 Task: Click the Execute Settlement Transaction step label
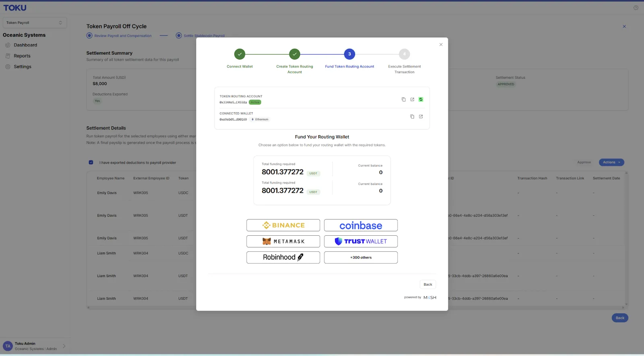405,69
